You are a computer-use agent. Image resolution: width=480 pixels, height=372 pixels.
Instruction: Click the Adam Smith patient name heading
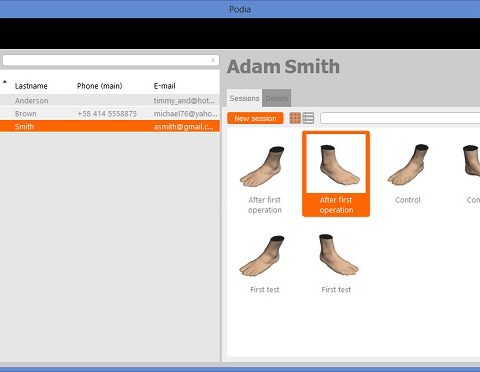coord(283,66)
